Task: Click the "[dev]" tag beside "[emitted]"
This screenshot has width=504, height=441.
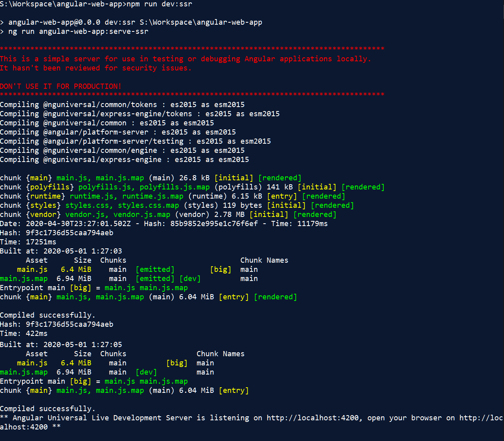Action: coord(190,279)
